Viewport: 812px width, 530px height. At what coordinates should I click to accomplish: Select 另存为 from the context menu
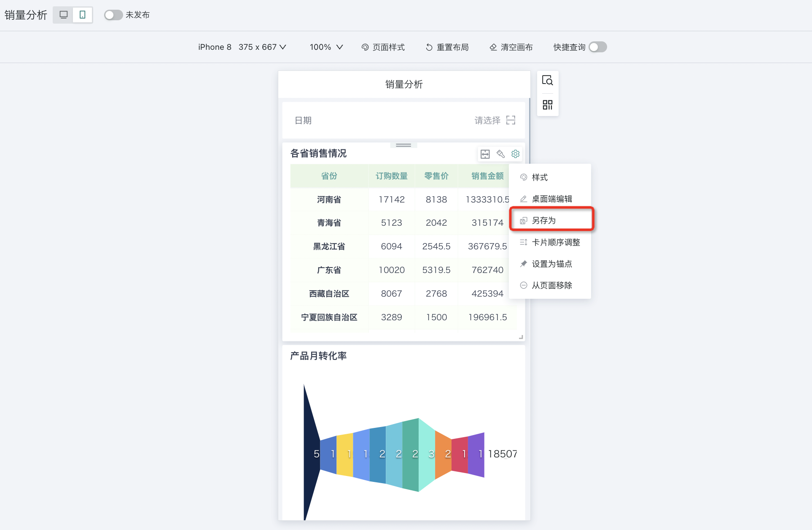550,220
